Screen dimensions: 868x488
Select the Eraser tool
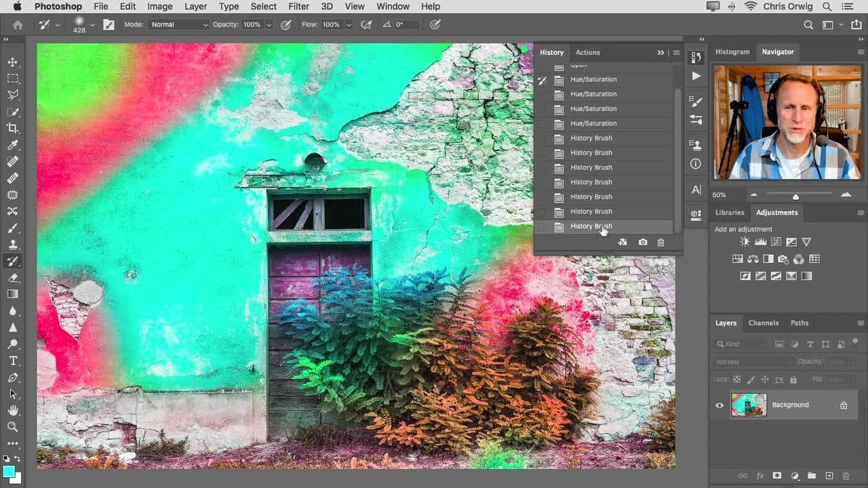(13, 278)
